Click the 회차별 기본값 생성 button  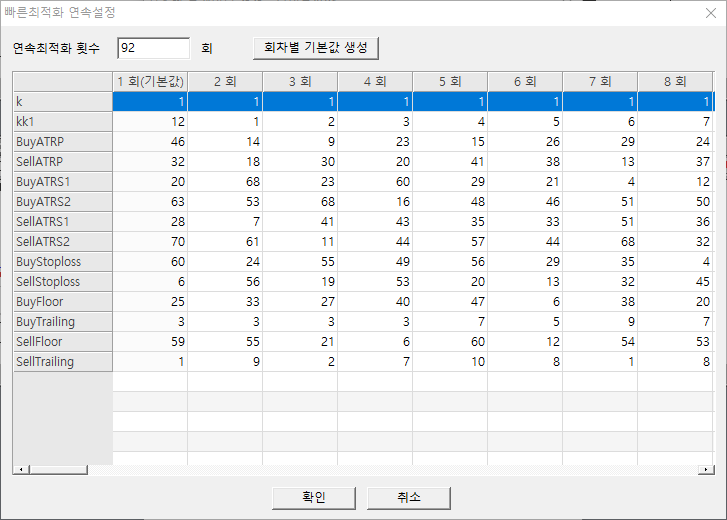click(315, 48)
